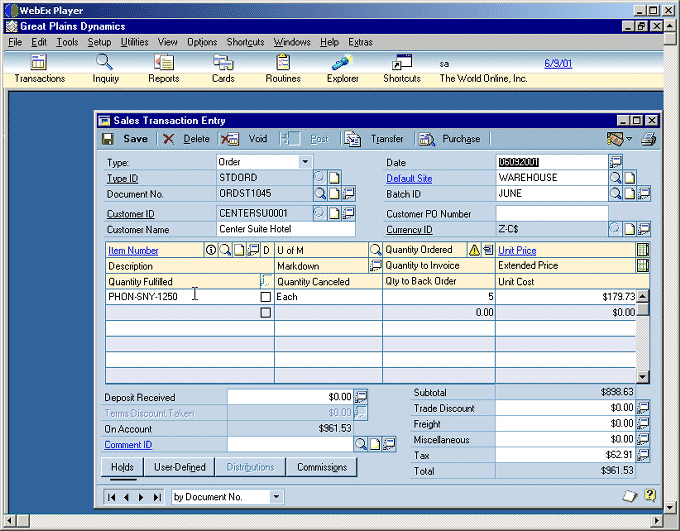Image resolution: width=680 pixels, height=531 pixels.
Task: Click the Date input field
Action: [x=552, y=162]
